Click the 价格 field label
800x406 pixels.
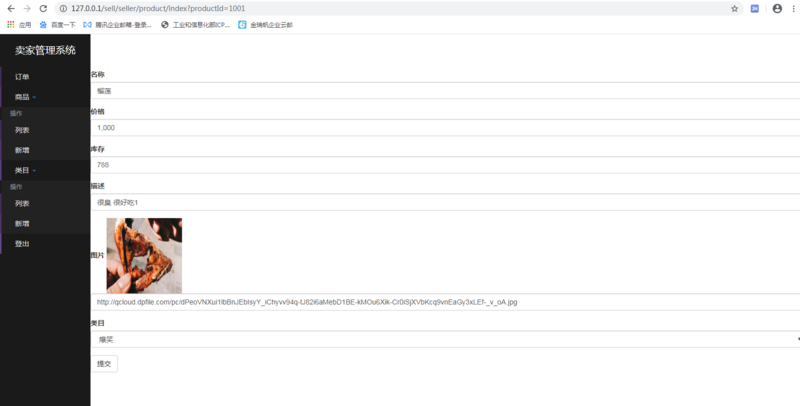[x=98, y=112]
